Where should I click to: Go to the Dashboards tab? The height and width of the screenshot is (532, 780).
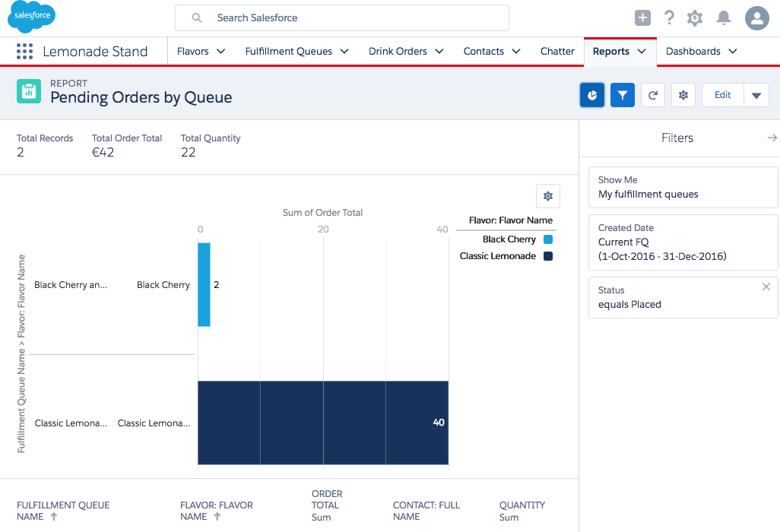click(693, 52)
